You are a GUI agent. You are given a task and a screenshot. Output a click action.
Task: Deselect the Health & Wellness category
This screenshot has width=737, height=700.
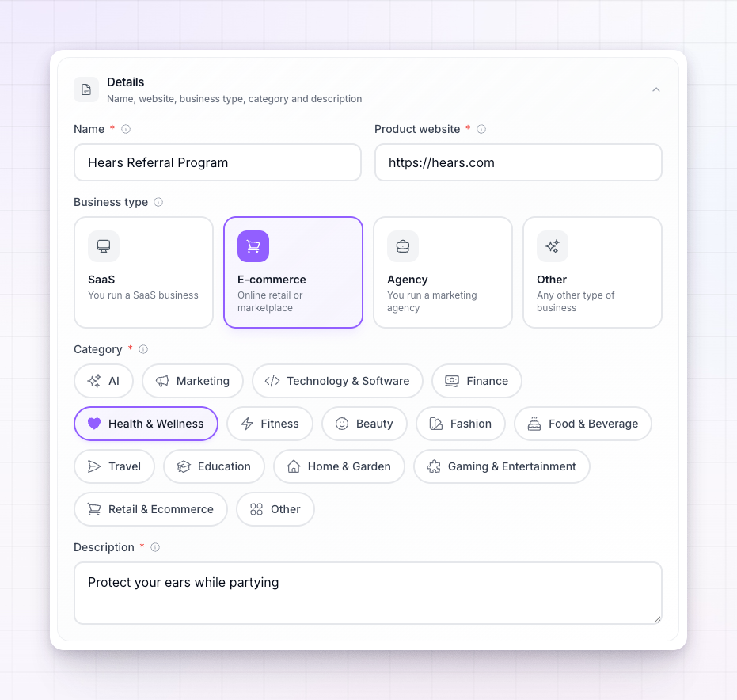click(146, 424)
